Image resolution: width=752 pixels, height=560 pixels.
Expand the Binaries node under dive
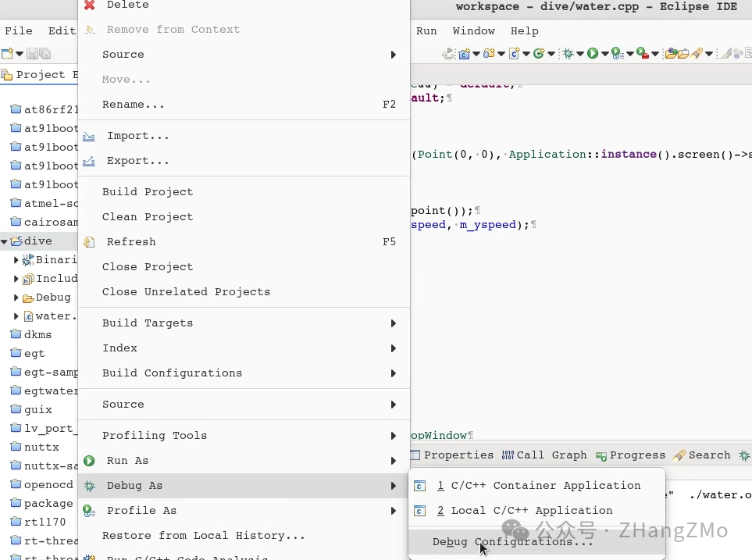pyautogui.click(x=16, y=260)
